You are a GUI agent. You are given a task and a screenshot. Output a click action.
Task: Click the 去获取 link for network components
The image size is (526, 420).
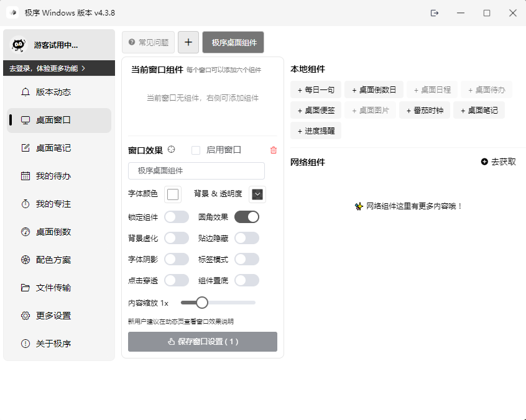click(499, 162)
